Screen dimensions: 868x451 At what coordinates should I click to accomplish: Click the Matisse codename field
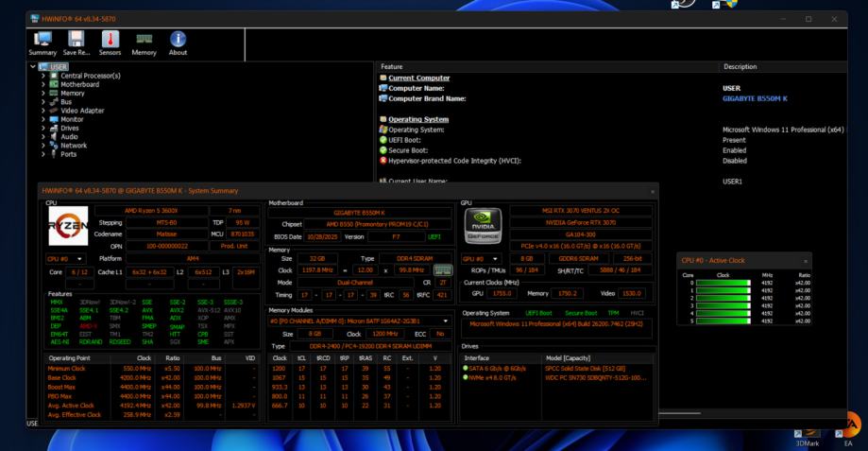(166, 234)
